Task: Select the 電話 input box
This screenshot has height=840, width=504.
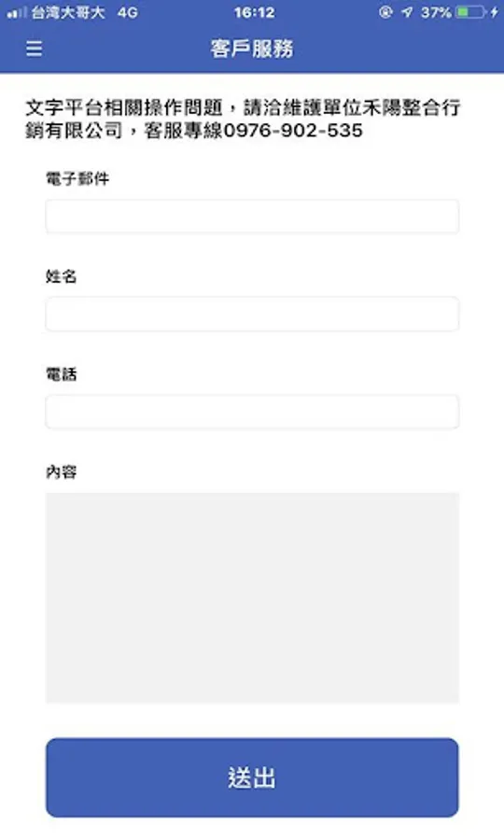Action: tap(252, 412)
